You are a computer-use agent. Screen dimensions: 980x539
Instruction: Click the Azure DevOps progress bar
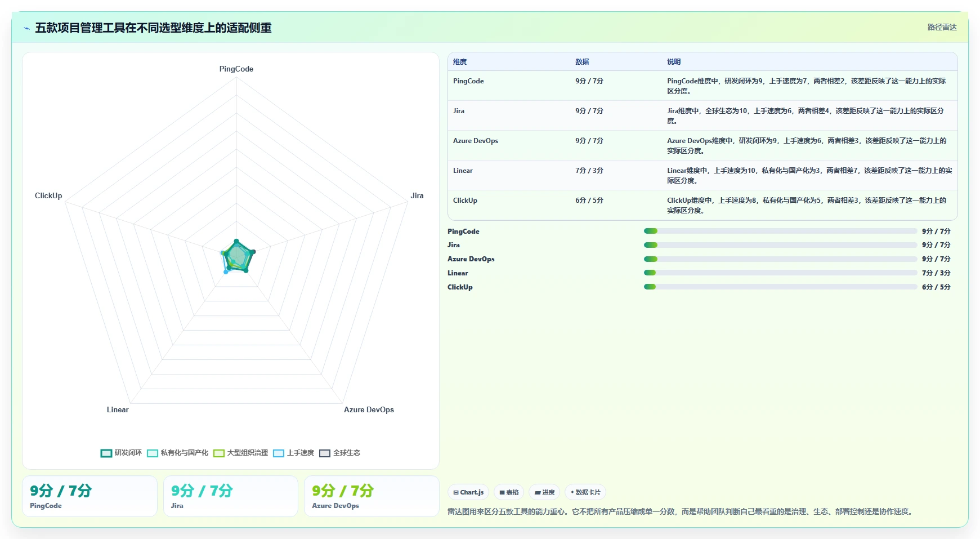point(780,259)
